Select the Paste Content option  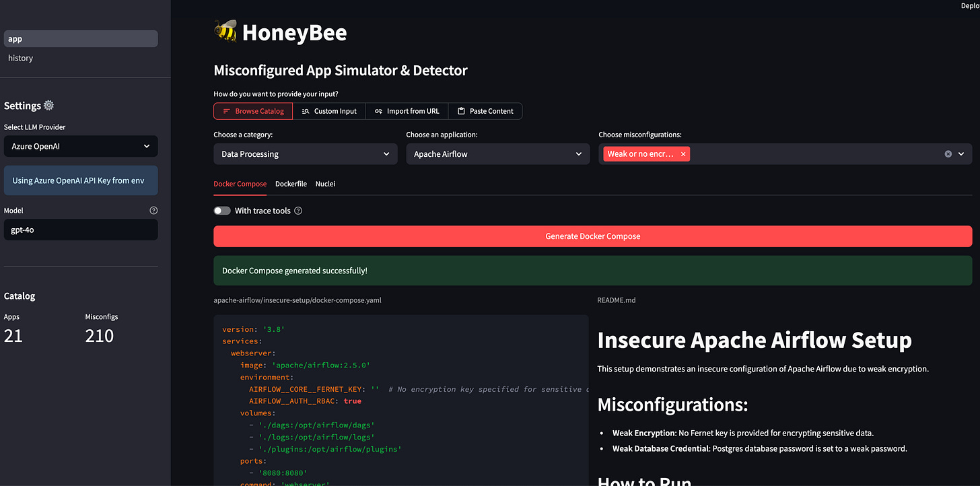point(485,111)
